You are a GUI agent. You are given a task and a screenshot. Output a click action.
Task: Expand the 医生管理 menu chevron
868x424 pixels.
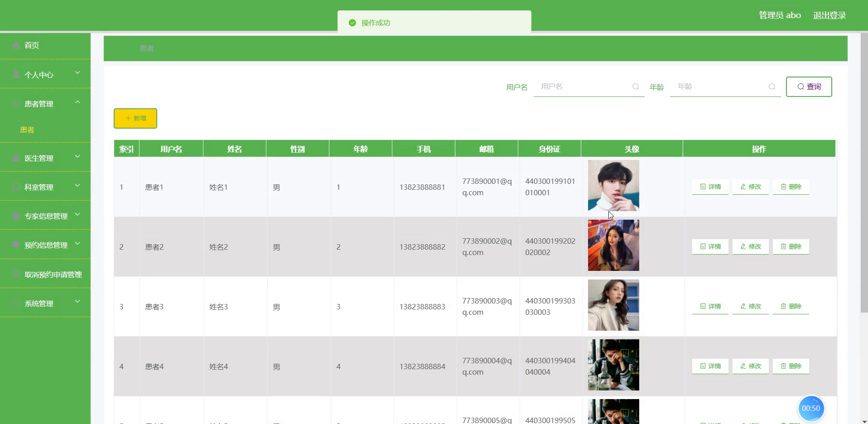(x=77, y=156)
